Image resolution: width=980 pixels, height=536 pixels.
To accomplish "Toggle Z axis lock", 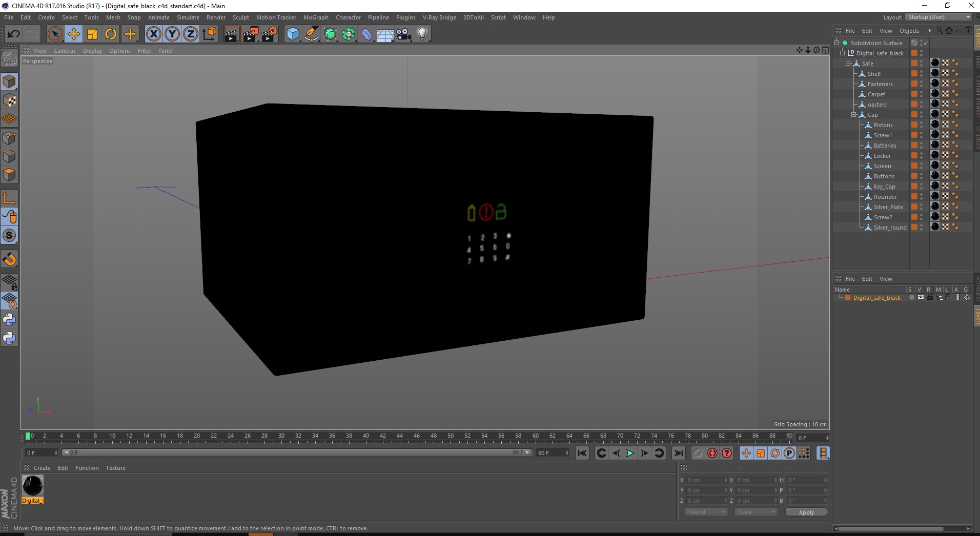I will 191,34.
